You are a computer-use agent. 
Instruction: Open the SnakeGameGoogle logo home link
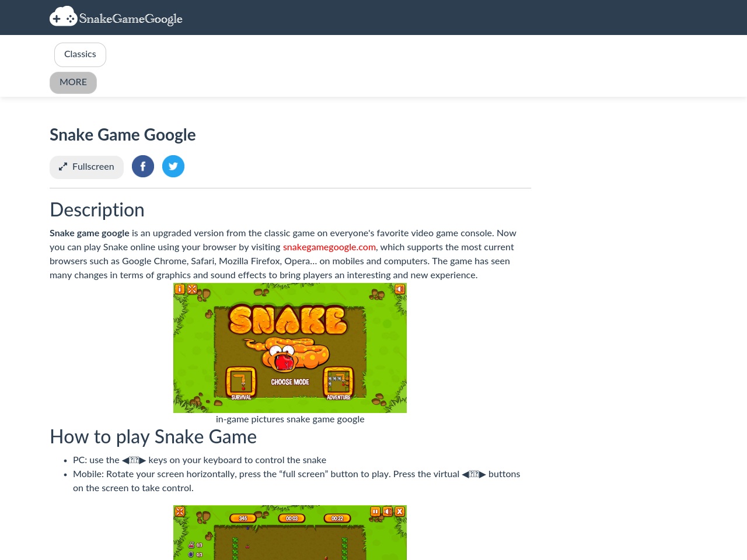click(x=116, y=17)
